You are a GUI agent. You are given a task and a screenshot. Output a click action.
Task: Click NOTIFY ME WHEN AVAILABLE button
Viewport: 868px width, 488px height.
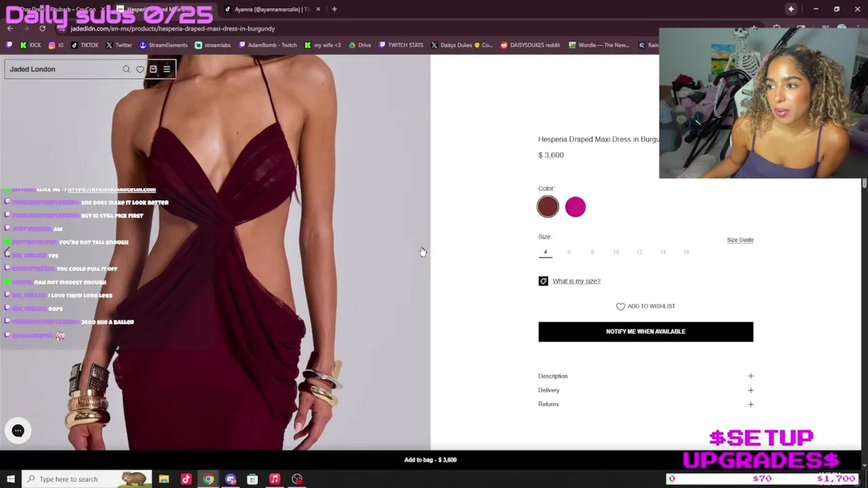pyautogui.click(x=646, y=331)
